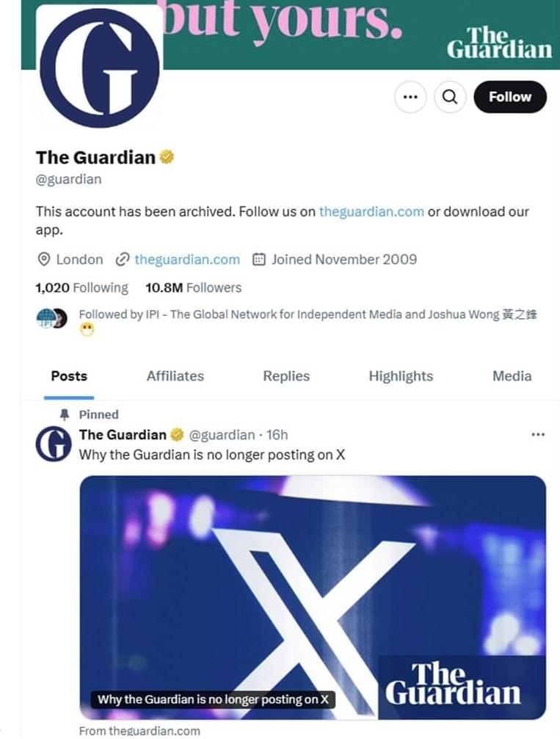Switch to the Affiliates tab

(175, 376)
